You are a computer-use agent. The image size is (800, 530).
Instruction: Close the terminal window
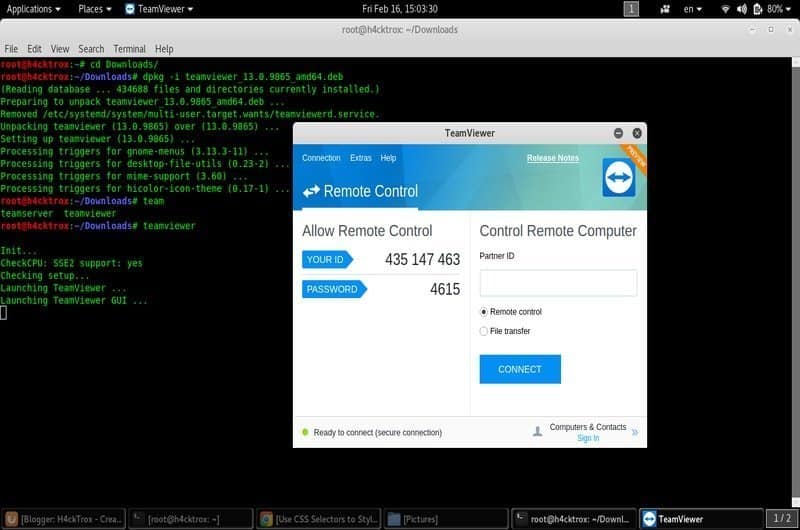[790, 30]
